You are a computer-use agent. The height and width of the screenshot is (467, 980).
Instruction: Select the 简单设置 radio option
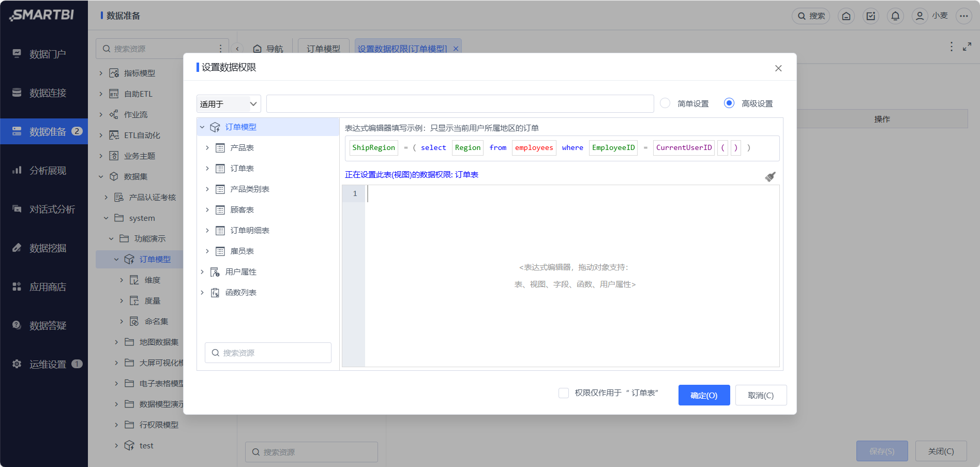click(665, 103)
